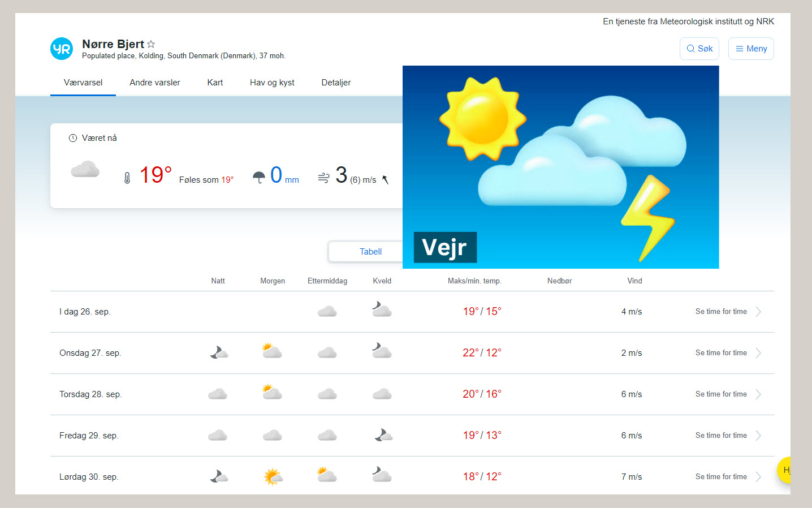This screenshot has height=508, width=812.
Task: Select the Tabell view toggle
Action: coord(370,252)
